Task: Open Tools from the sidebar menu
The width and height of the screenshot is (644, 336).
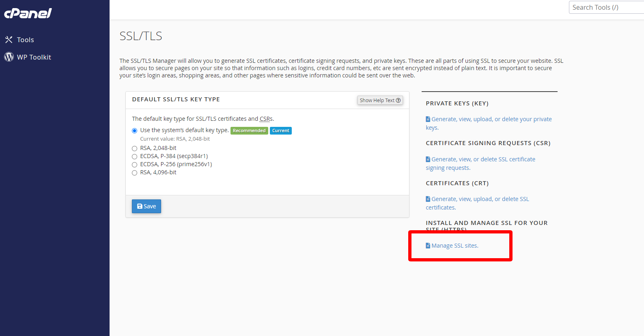Action: [25, 40]
